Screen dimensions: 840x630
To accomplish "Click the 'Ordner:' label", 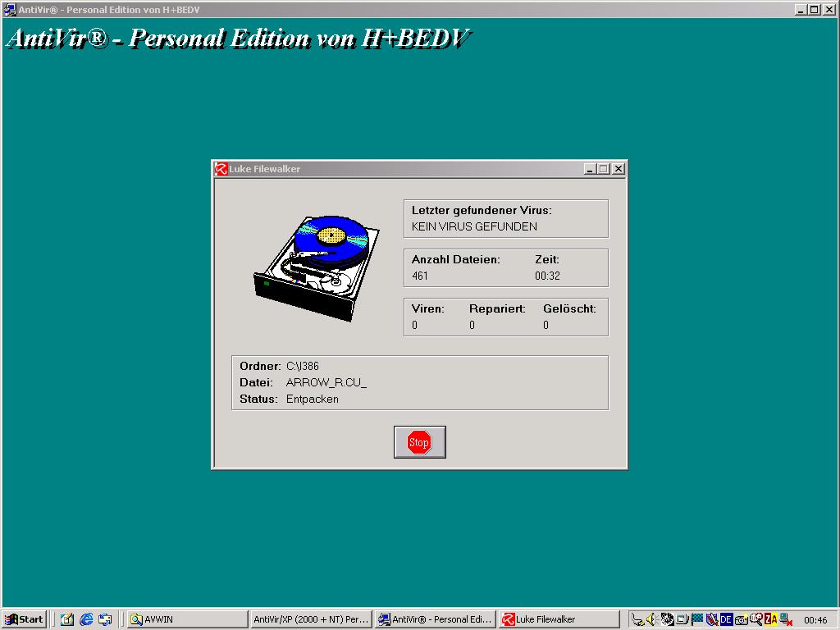I will 260,366.
